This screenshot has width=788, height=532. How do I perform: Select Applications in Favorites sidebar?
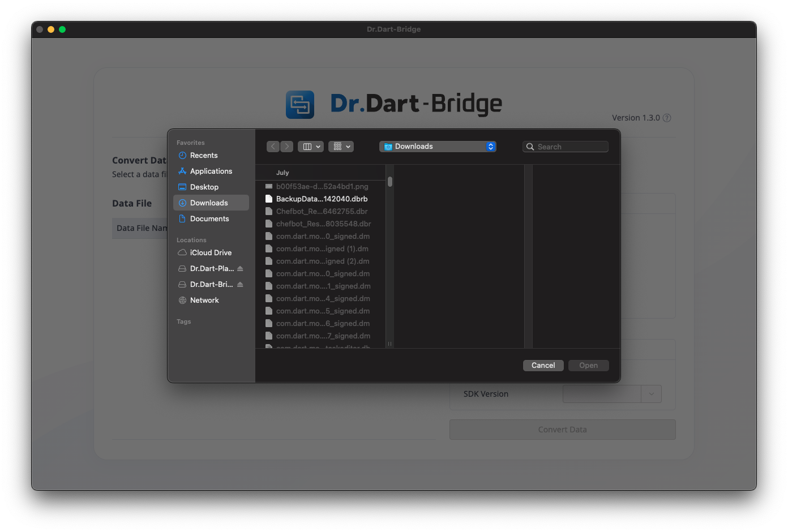tap(211, 171)
